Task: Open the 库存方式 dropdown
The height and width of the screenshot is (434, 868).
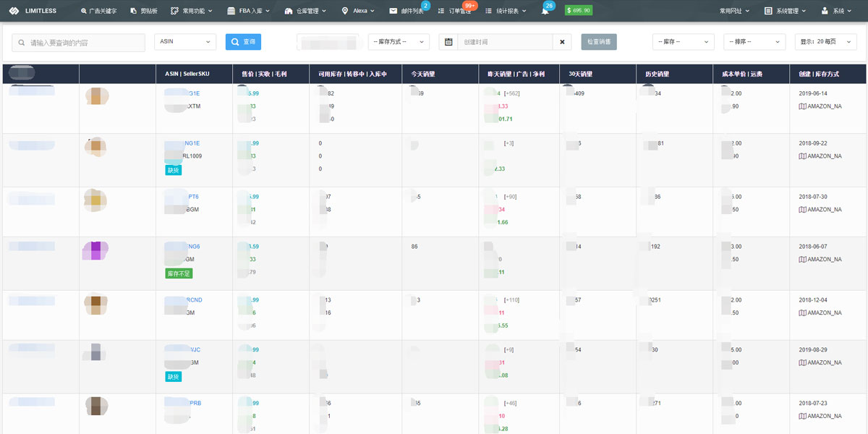Action: (x=399, y=42)
